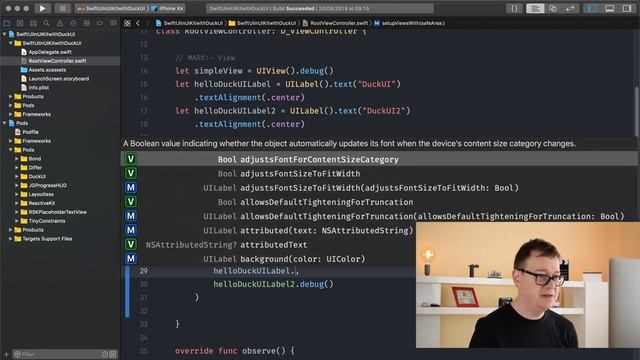Click helloDuckUILabel2.debug() on line 30
This screenshot has width=640, height=360.
[273, 284]
